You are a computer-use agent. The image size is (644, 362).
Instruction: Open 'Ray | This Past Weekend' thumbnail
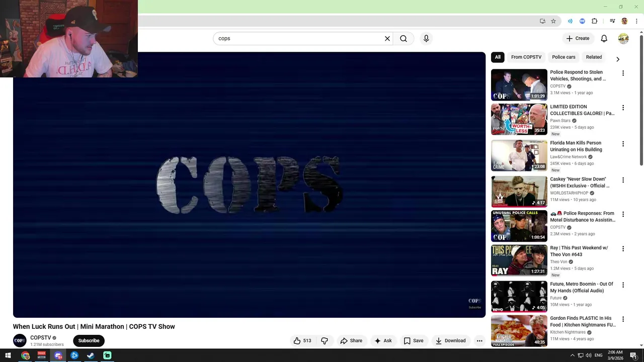point(519,260)
